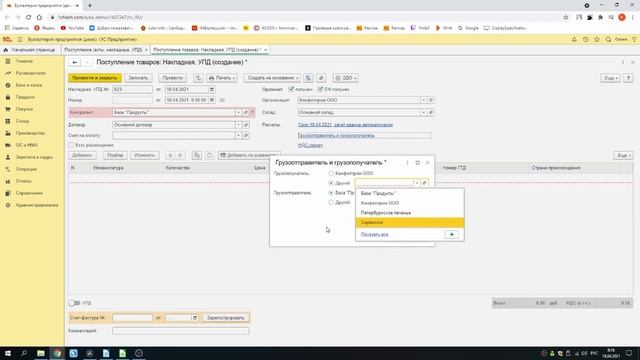Viewport: 640px width, 360px height.
Task: Check the 'Есть расхождения' checkbox
Action: [71, 145]
